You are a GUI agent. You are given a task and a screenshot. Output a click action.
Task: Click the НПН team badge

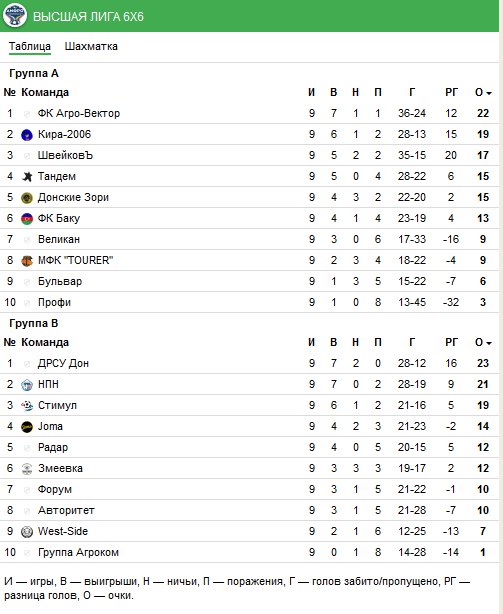[x=27, y=385]
